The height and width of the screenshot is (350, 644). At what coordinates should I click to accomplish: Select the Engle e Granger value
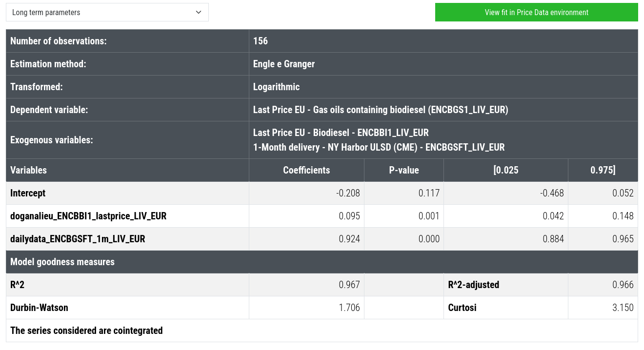tap(284, 64)
